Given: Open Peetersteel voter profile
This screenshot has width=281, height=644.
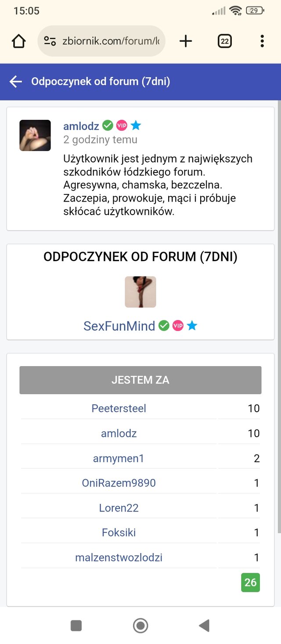Looking at the screenshot, I should pos(119,409).
